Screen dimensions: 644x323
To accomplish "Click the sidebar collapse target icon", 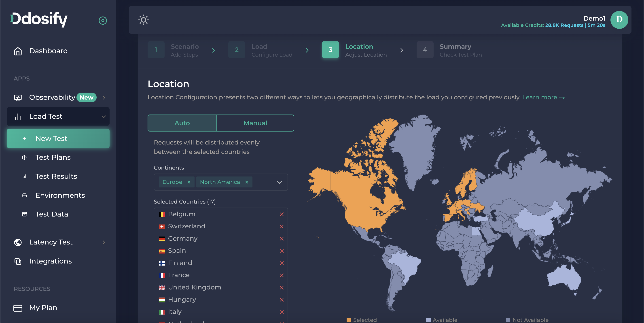I will pyautogui.click(x=103, y=21).
